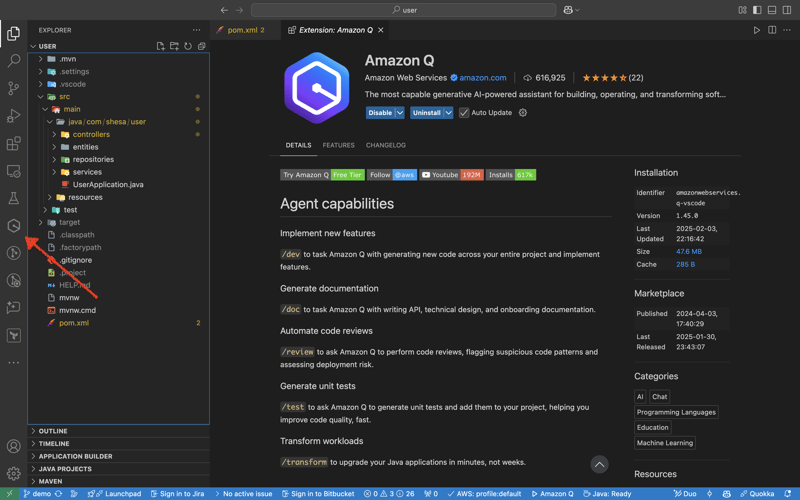Open the dropdown arrow beside Uninstall

pos(448,113)
